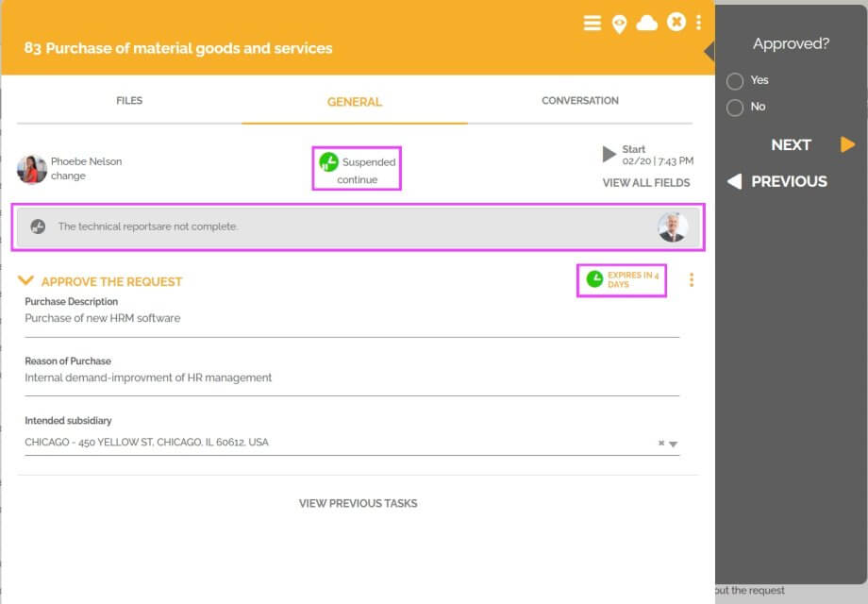
Task: Click the Next button
Action: pyautogui.click(x=793, y=144)
